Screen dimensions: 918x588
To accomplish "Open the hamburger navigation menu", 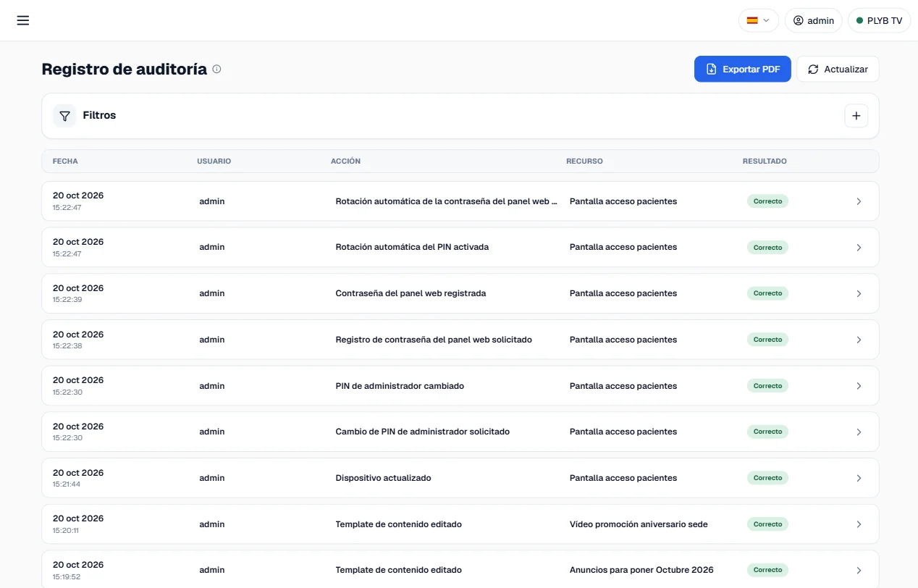I will pyautogui.click(x=23, y=20).
